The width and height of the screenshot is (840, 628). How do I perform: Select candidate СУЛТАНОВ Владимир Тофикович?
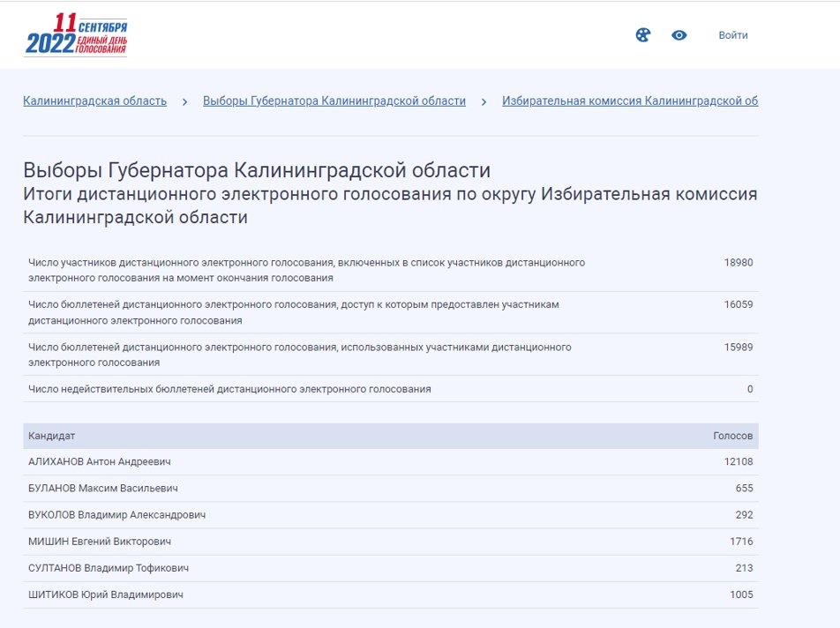click(x=109, y=568)
